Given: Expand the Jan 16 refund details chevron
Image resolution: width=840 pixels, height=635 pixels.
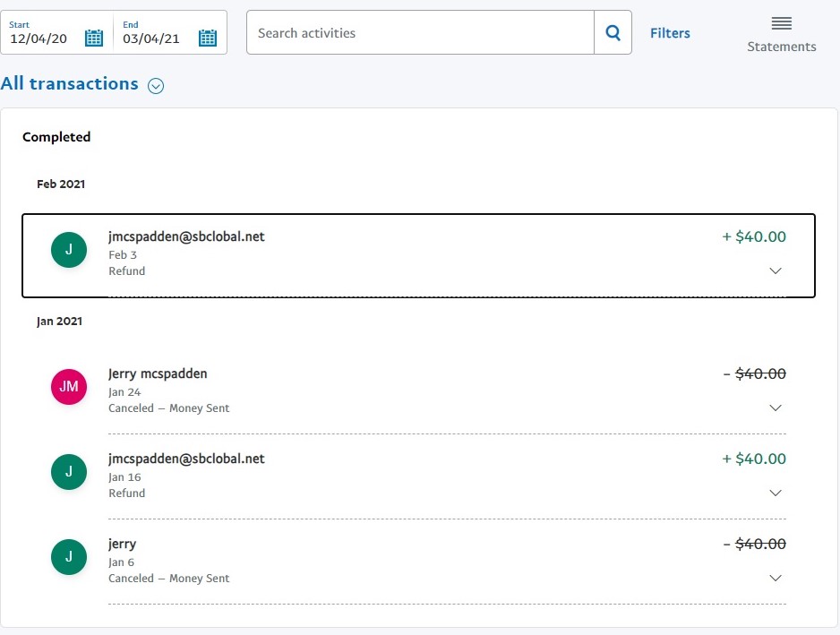Looking at the screenshot, I should tap(776, 493).
